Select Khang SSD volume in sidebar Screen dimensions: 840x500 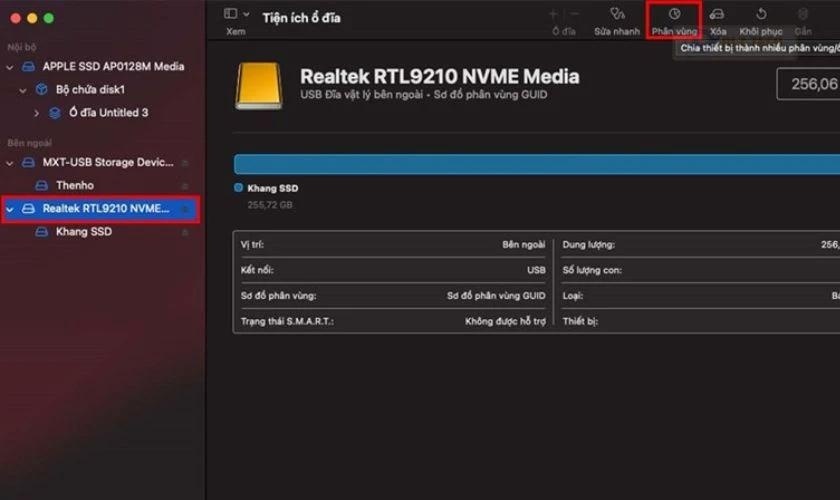point(84,232)
